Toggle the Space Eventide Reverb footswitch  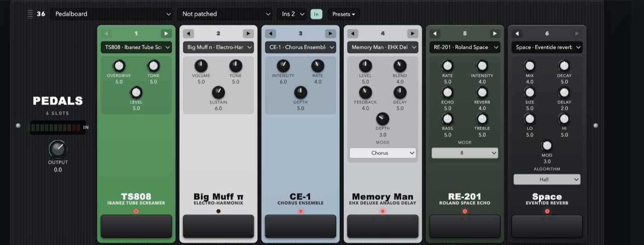[547, 226]
